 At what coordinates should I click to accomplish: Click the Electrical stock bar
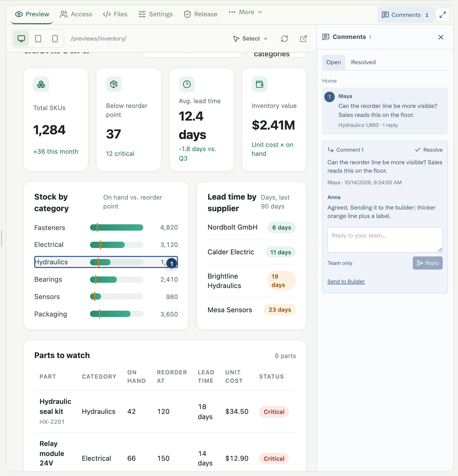(117, 245)
